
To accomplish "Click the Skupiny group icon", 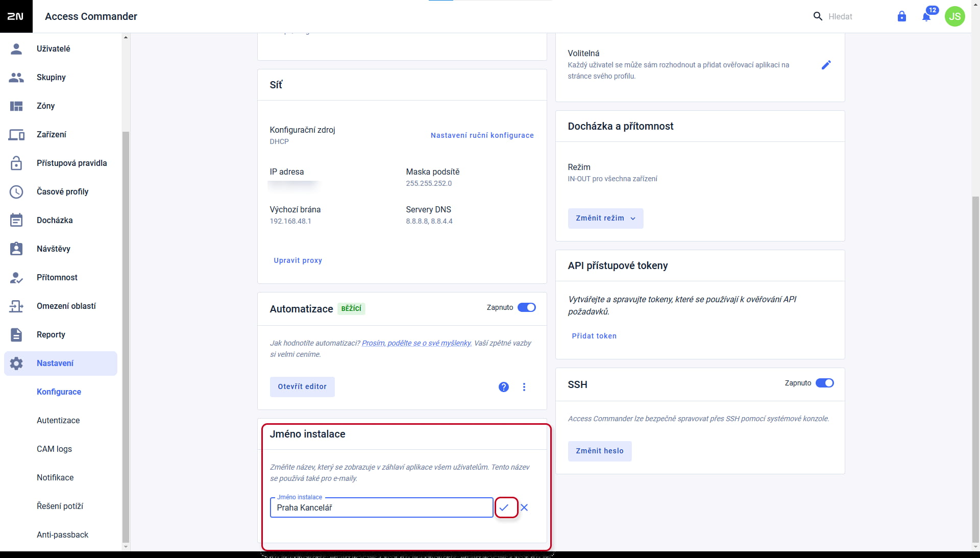I will point(16,77).
